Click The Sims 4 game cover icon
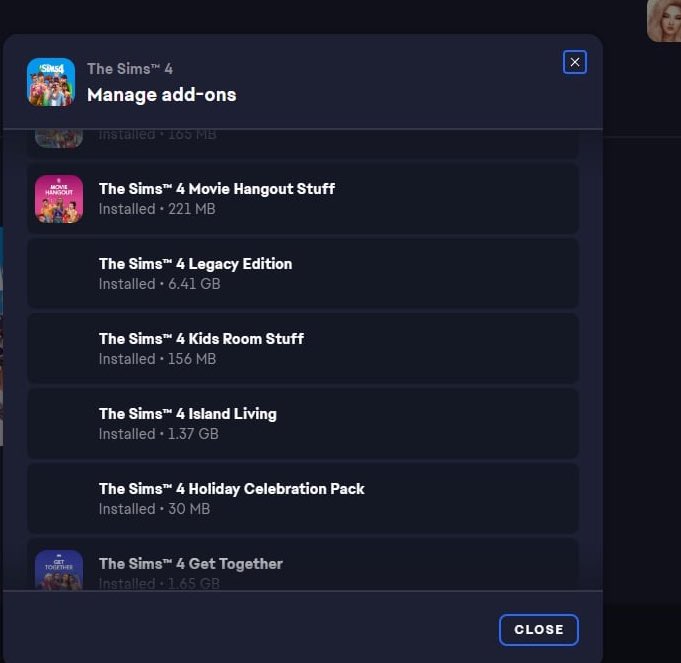Image resolution: width=681 pixels, height=663 pixels. [51, 82]
